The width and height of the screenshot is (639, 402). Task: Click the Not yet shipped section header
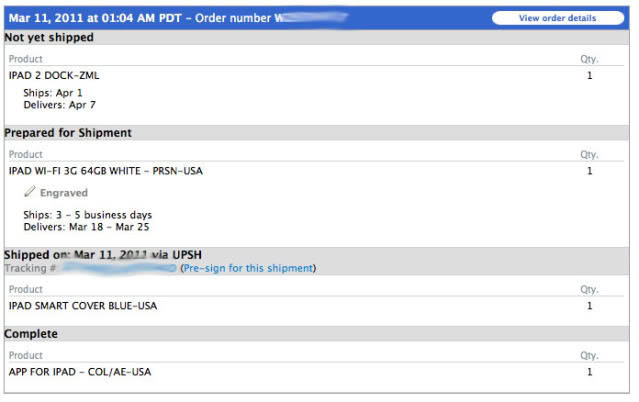point(49,37)
